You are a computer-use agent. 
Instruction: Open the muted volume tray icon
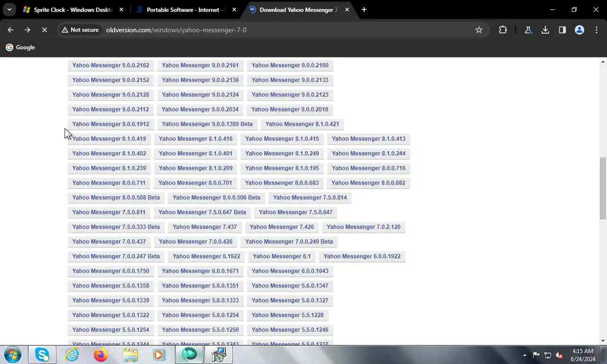click(559, 355)
